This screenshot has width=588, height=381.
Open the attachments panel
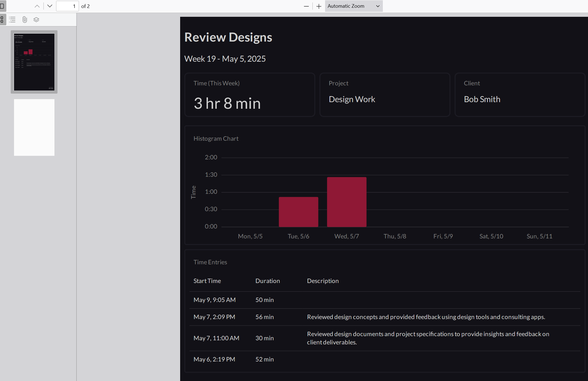tap(24, 20)
